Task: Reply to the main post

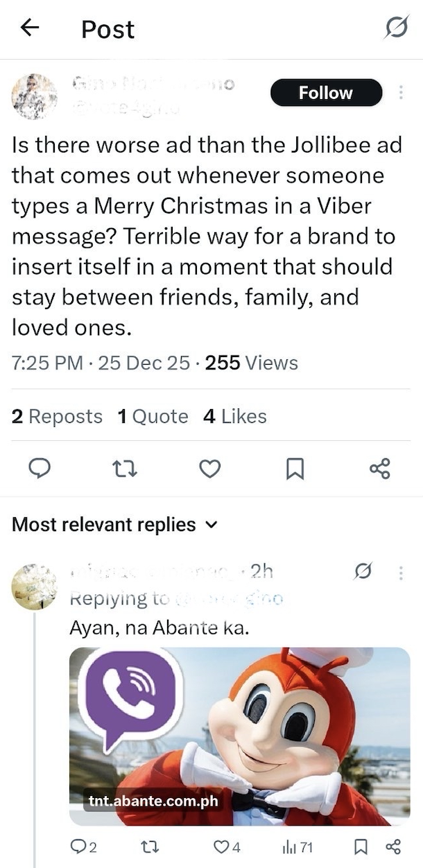Action: coord(40,469)
